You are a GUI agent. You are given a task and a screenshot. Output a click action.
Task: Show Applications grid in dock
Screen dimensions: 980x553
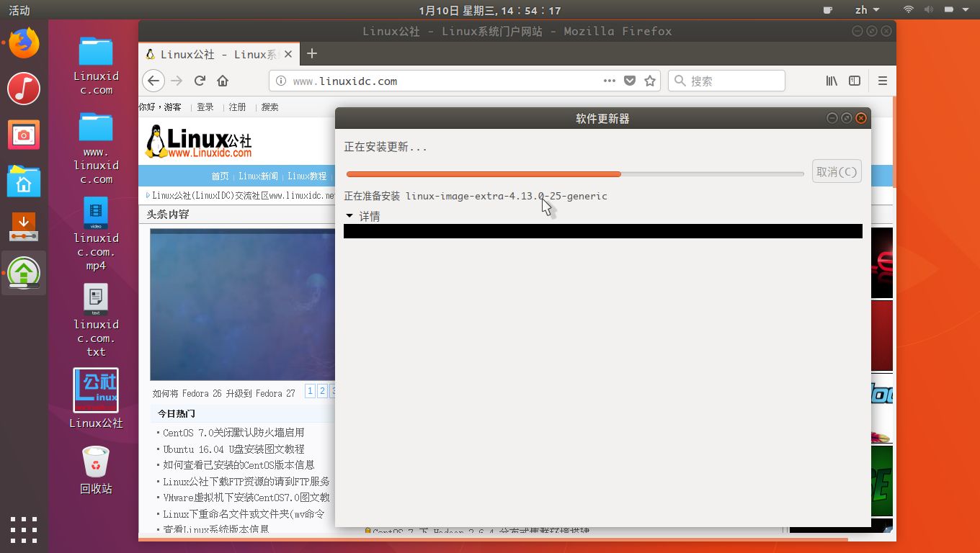tap(24, 529)
